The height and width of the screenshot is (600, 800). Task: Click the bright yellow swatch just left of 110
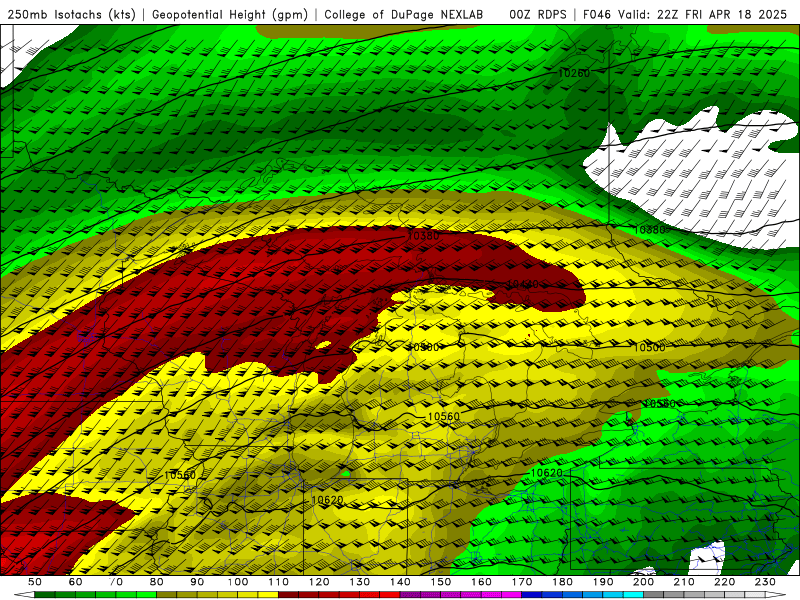[x=268, y=595]
